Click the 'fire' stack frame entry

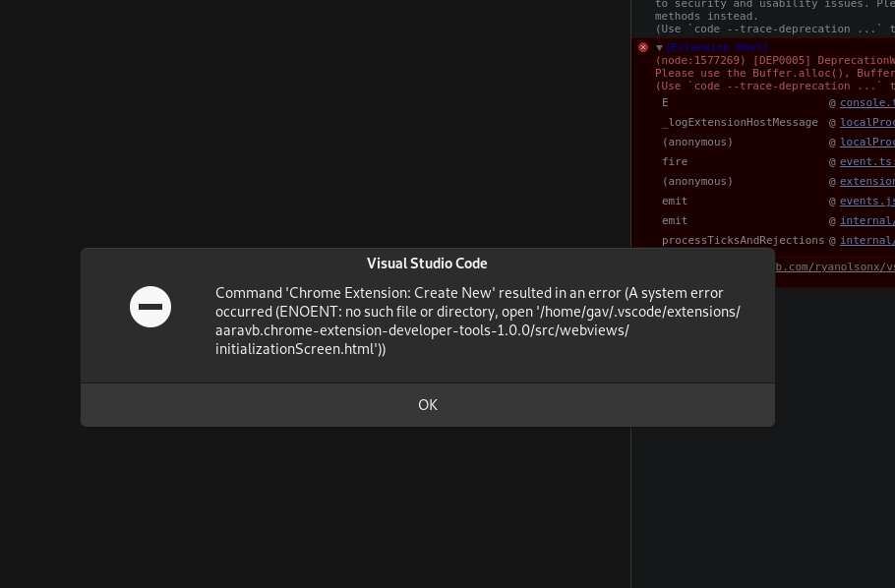coord(675,161)
